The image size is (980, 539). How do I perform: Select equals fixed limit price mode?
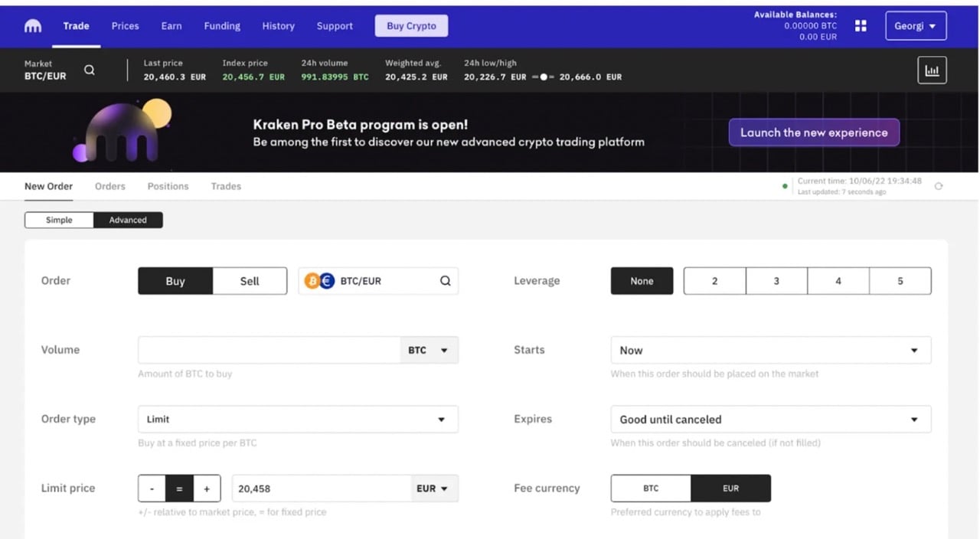pos(180,488)
